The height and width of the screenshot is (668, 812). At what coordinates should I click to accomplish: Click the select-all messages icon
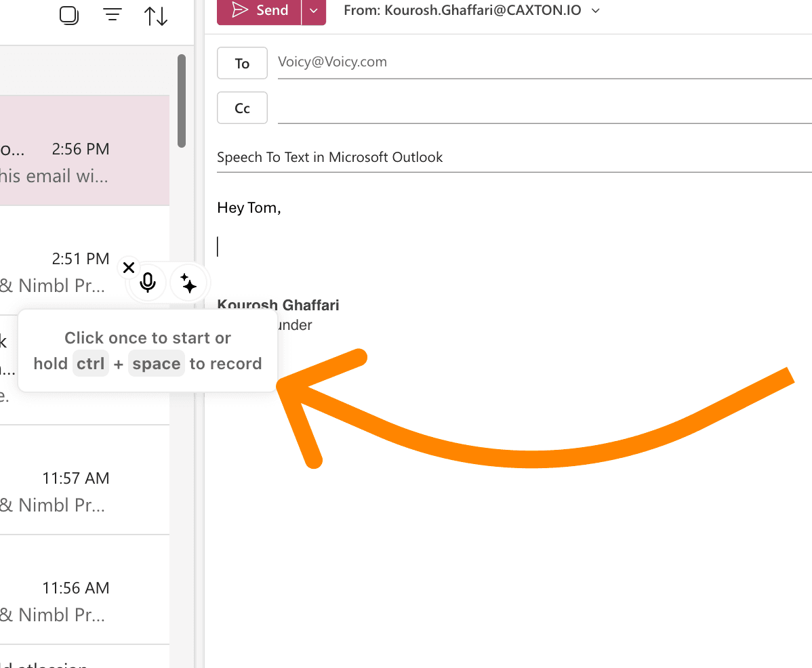coord(69,15)
